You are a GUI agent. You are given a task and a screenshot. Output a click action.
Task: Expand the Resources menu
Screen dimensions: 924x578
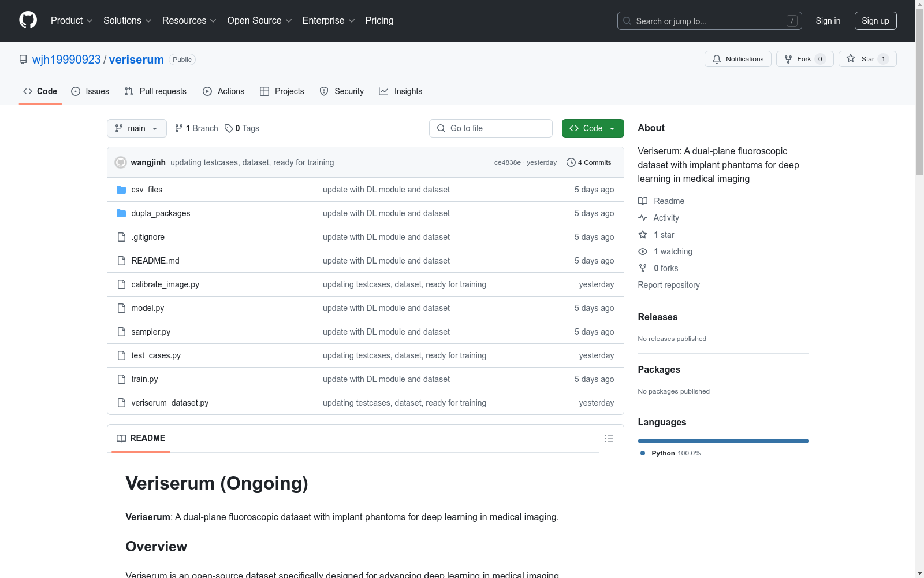(189, 21)
